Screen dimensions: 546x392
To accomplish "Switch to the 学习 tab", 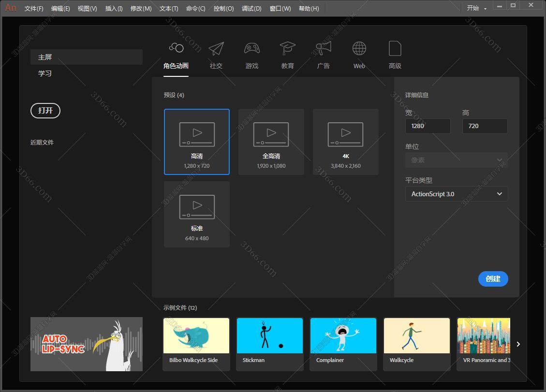I will (x=44, y=73).
